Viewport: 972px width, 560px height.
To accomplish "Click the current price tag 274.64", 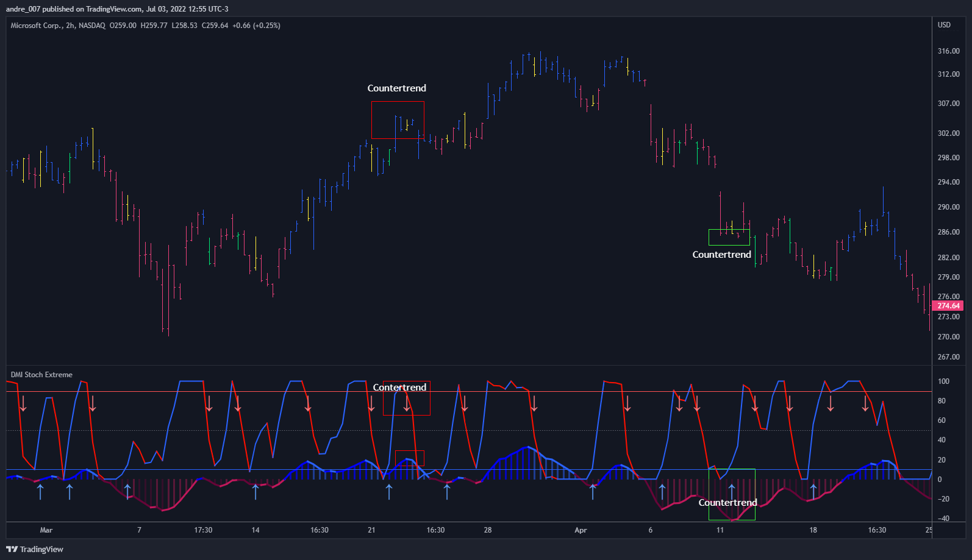I will point(948,306).
